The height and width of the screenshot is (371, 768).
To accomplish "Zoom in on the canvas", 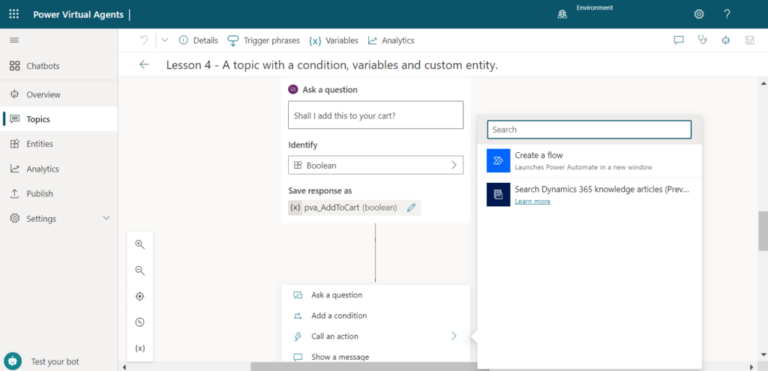I will [x=140, y=245].
